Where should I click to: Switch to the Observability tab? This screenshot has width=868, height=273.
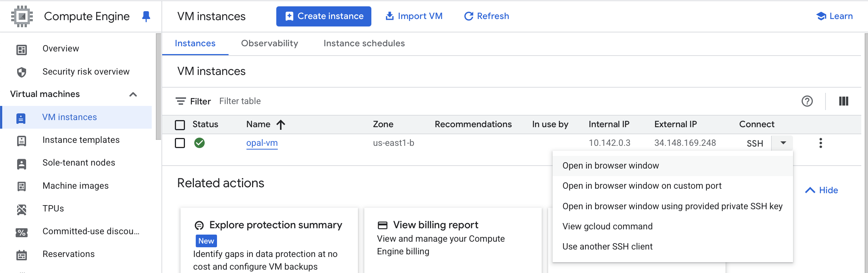click(270, 44)
